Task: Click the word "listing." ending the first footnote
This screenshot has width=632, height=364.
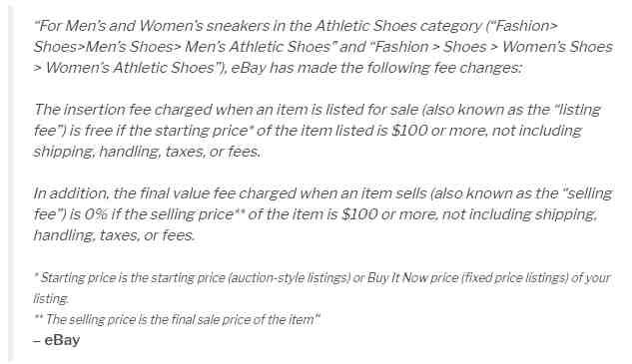Action: click(x=51, y=299)
